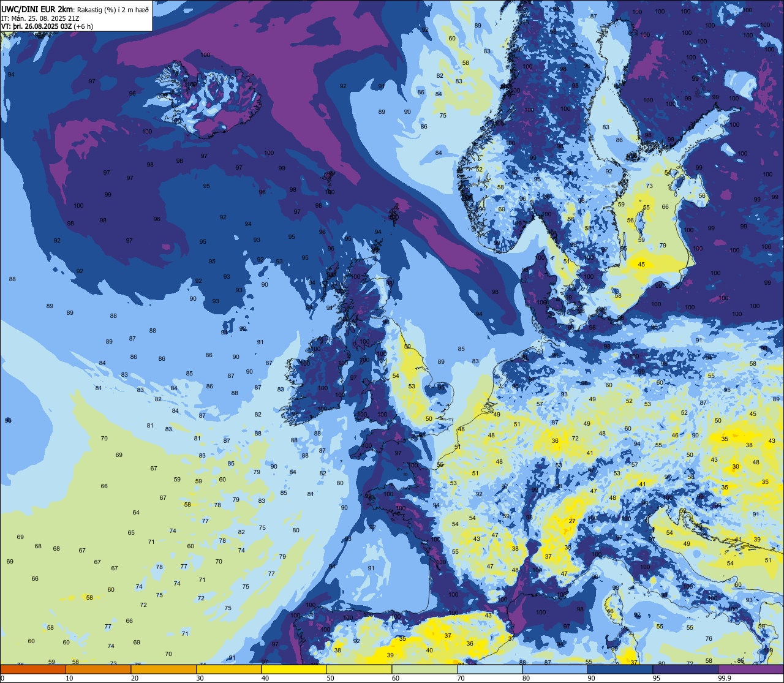This screenshot has height=683, width=784.
Task: Click the indigo 95–99.9 legend segment
Action: (x=685, y=669)
